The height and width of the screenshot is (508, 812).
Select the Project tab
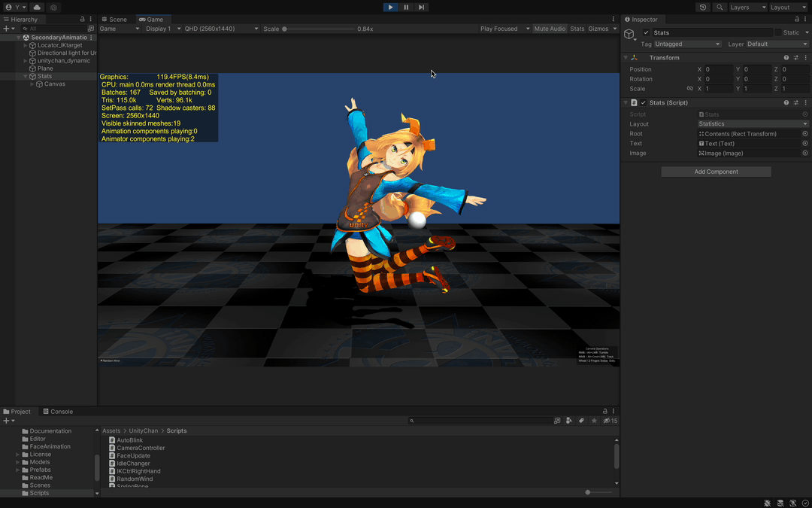(17, 412)
